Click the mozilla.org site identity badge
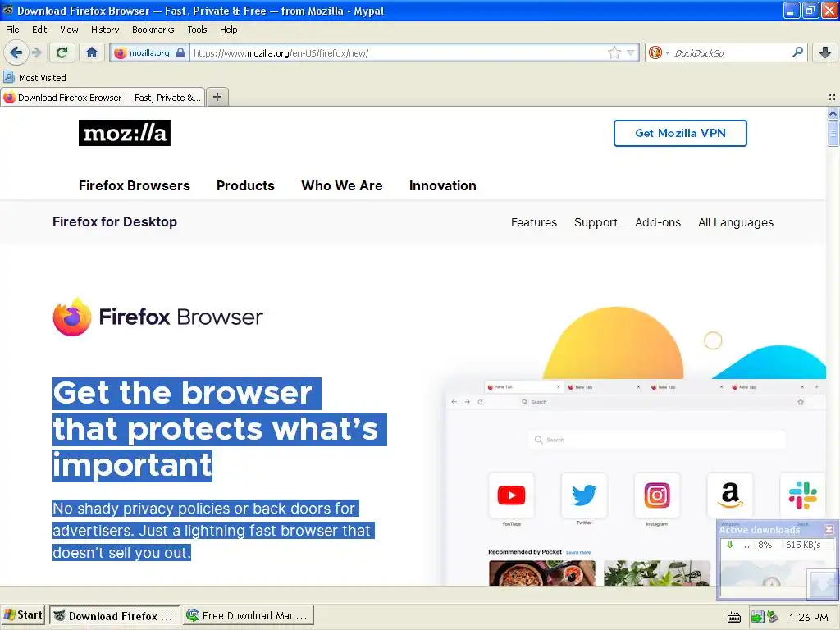 [x=149, y=53]
